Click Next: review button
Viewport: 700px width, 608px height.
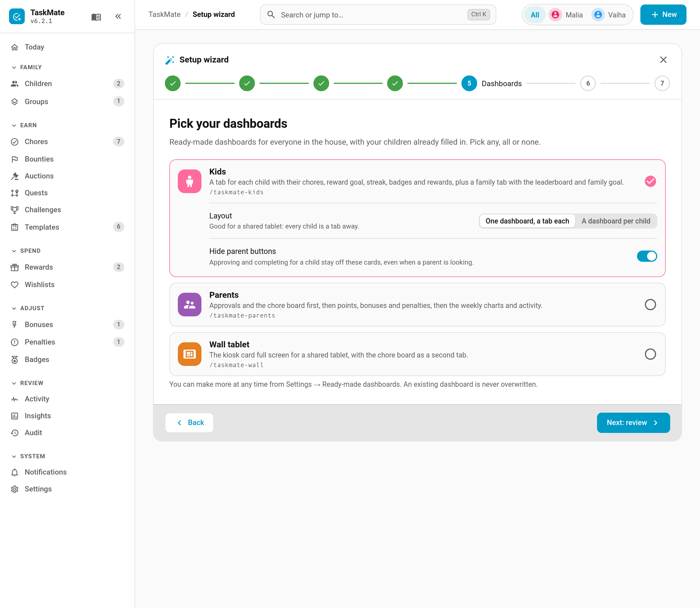click(x=633, y=423)
